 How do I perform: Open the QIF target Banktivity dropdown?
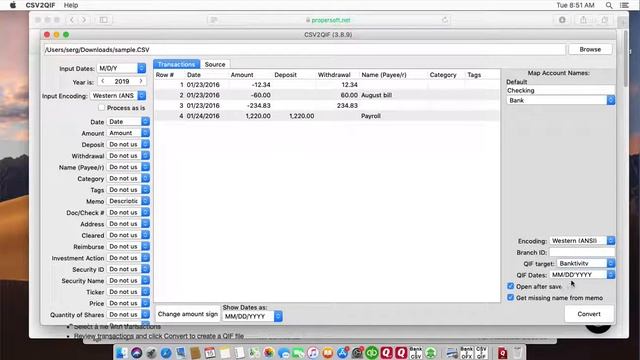pos(586,263)
